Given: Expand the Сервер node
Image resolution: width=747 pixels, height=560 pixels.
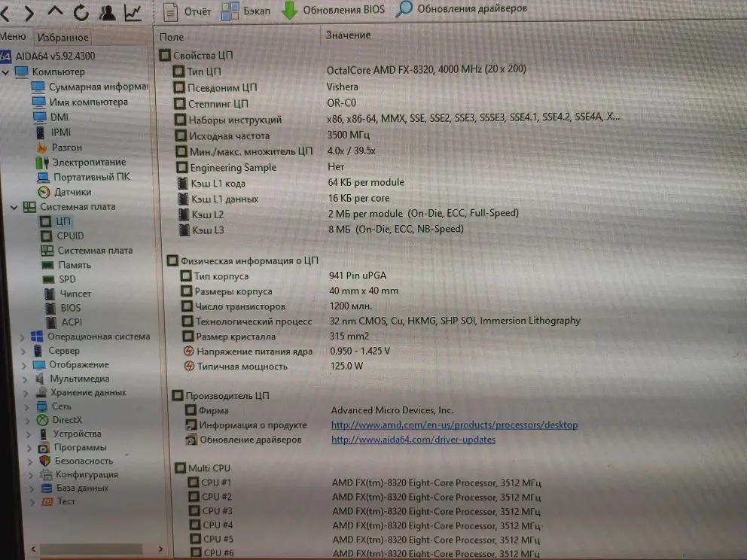Looking at the screenshot, I should (23, 352).
